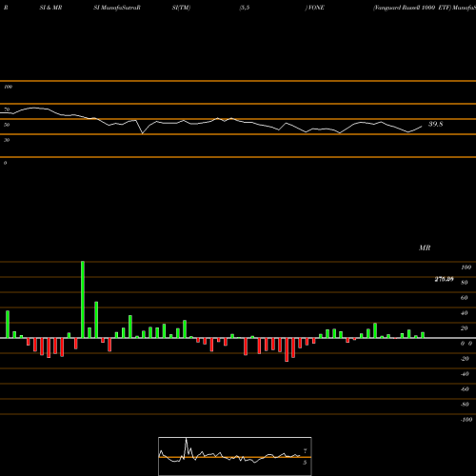The height and width of the screenshot is (476, 476).
Task: Click the 30 level label on RSI chart
Action: (7, 140)
